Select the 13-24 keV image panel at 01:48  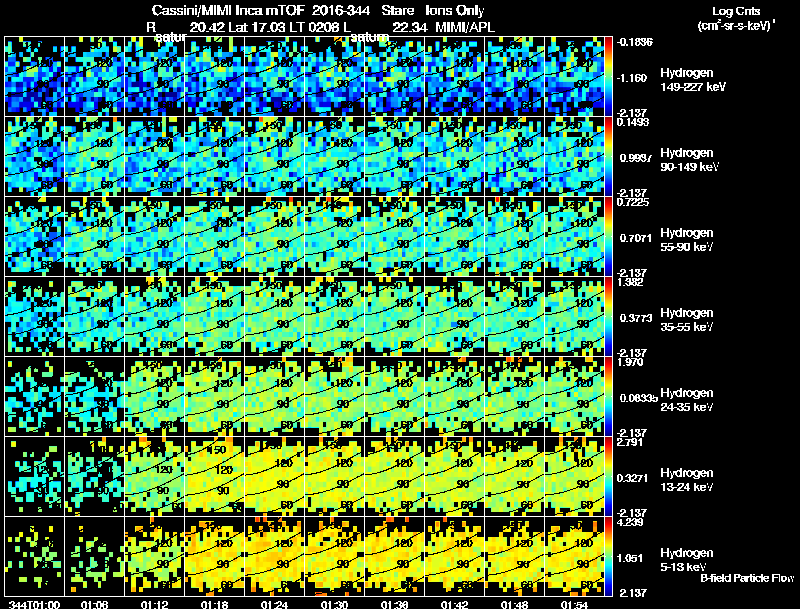click(x=515, y=476)
